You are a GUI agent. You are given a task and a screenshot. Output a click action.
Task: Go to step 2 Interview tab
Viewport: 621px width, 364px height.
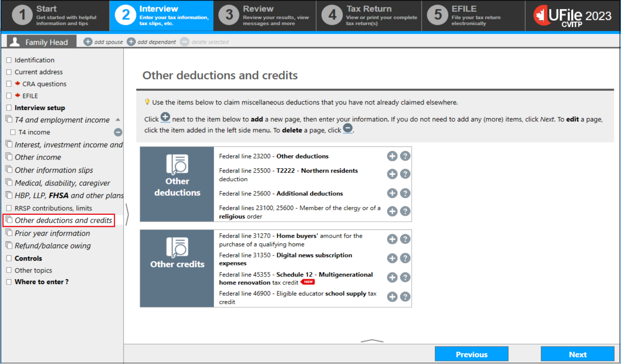162,16
